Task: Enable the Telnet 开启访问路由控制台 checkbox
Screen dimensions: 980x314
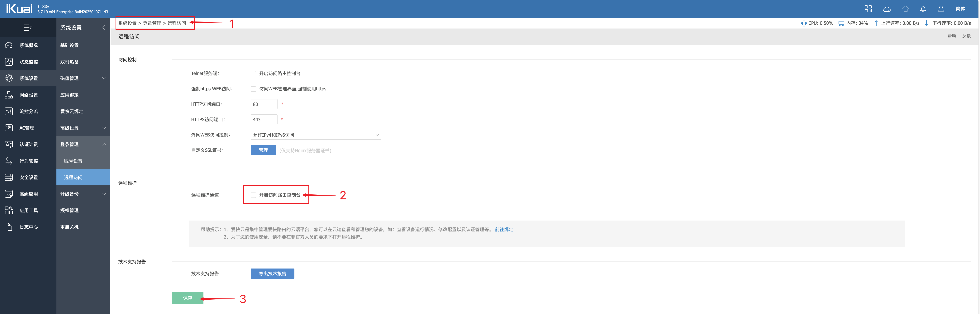Action: pyautogui.click(x=253, y=74)
